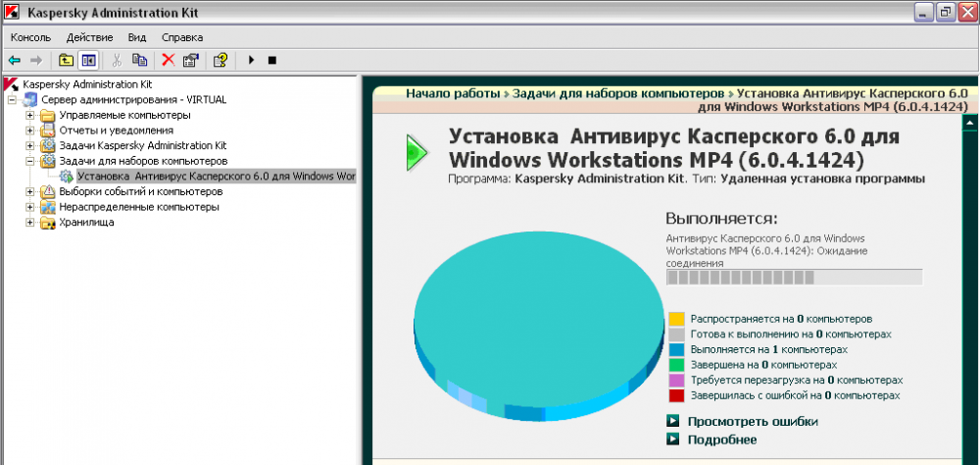Screen dimensions: 980x465
Task: Click the red Завершилась с ошибкой legend swatch
Action: tap(677, 395)
